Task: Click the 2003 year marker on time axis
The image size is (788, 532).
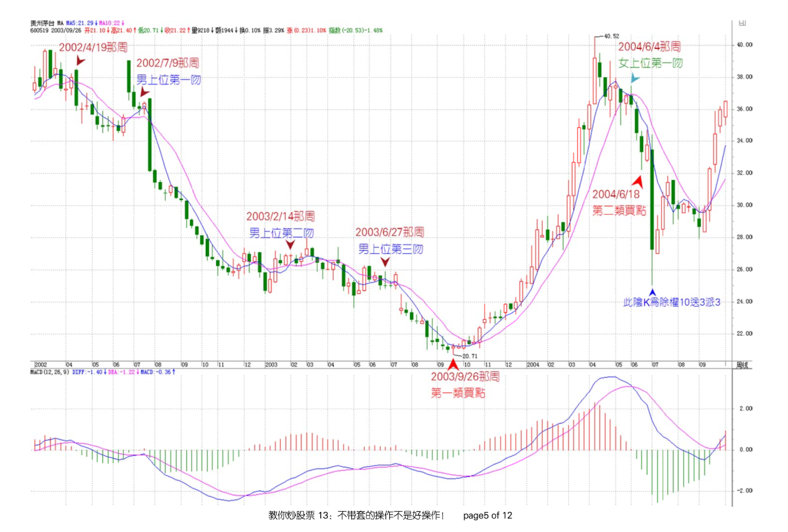Action: [x=272, y=364]
